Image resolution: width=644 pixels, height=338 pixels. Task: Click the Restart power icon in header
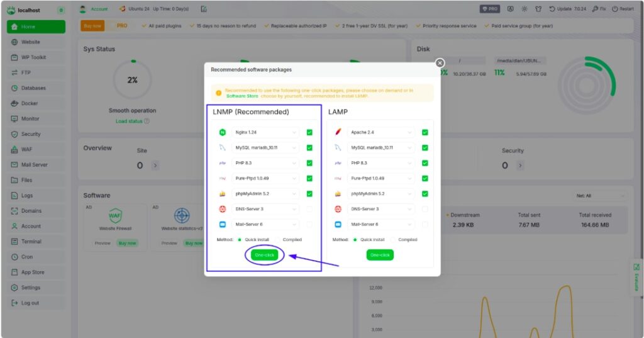(615, 9)
